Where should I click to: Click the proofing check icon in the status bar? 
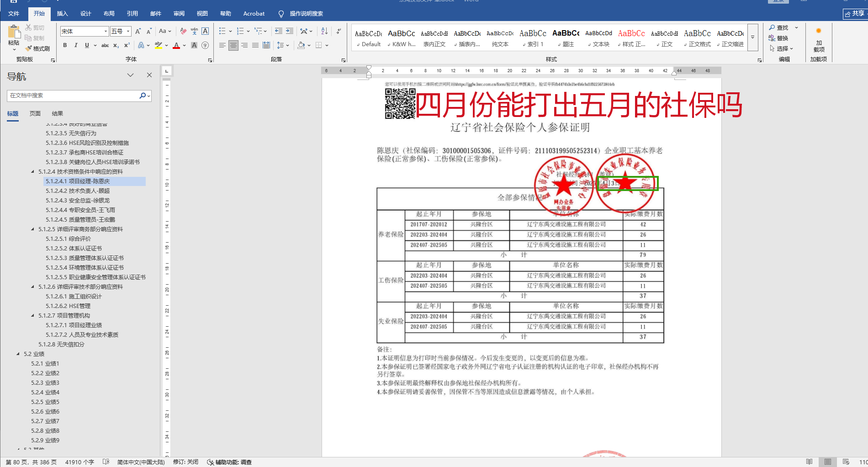pyautogui.click(x=106, y=462)
